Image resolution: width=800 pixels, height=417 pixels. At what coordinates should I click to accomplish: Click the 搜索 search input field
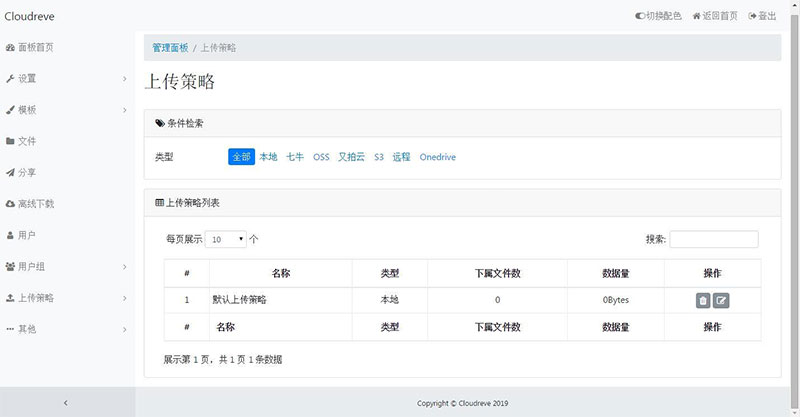713,240
